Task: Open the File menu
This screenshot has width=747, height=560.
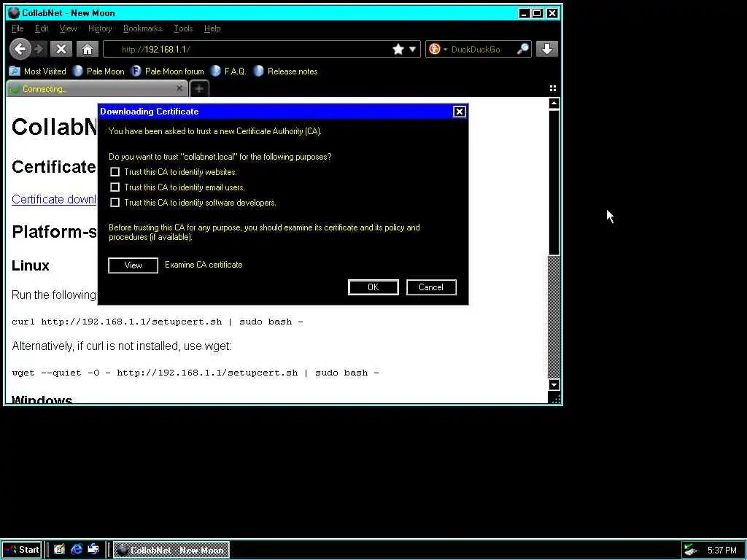Action: pos(18,28)
